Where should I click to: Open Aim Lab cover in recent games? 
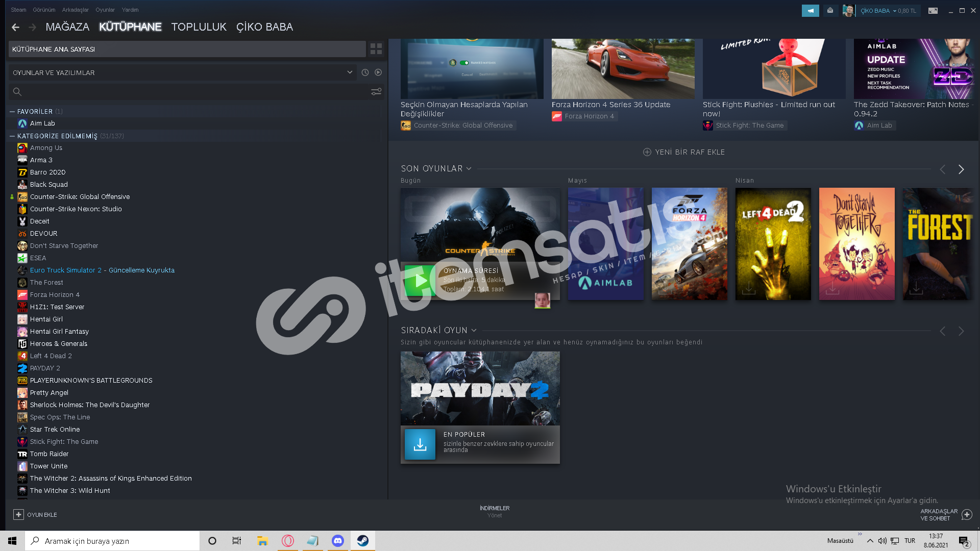[x=605, y=244]
